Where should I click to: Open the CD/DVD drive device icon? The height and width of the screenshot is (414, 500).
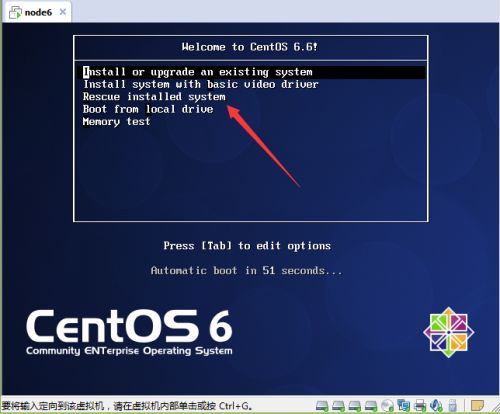tap(387, 406)
